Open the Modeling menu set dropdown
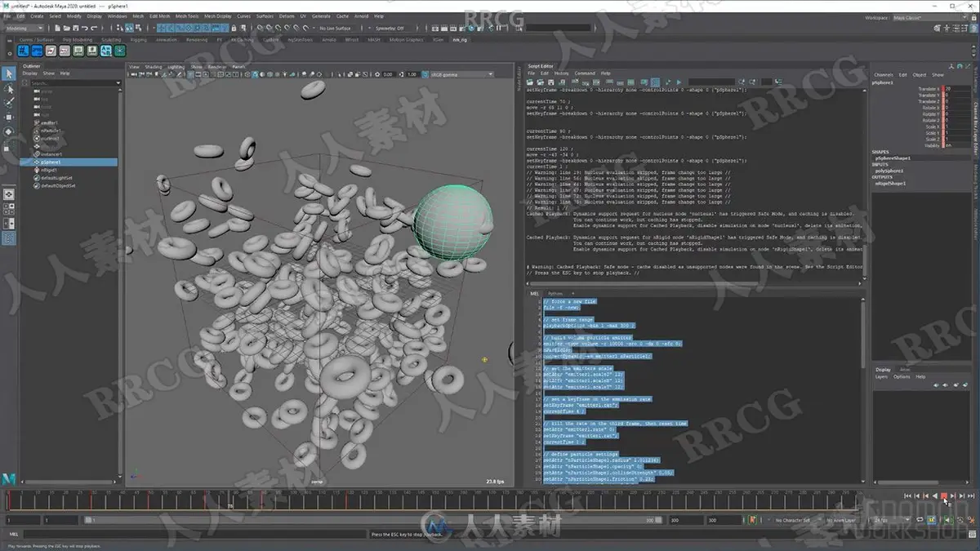This screenshot has width=980, height=551. 24,28
